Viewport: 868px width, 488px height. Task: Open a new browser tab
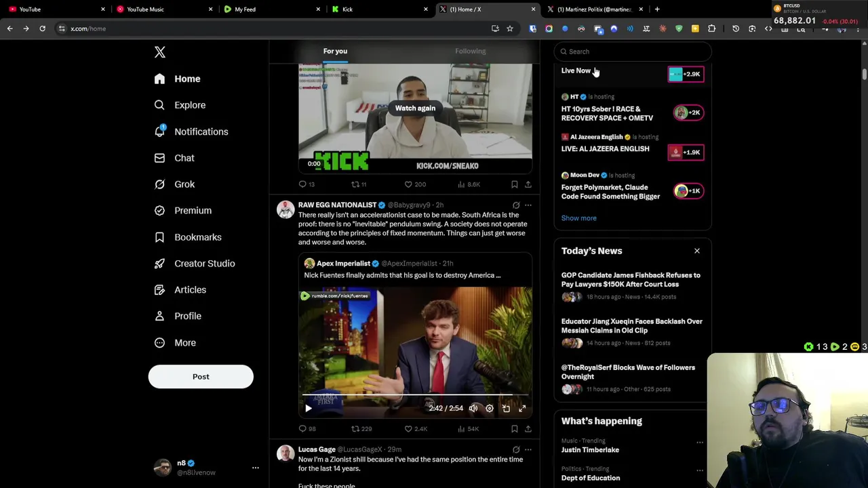tap(657, 9)
